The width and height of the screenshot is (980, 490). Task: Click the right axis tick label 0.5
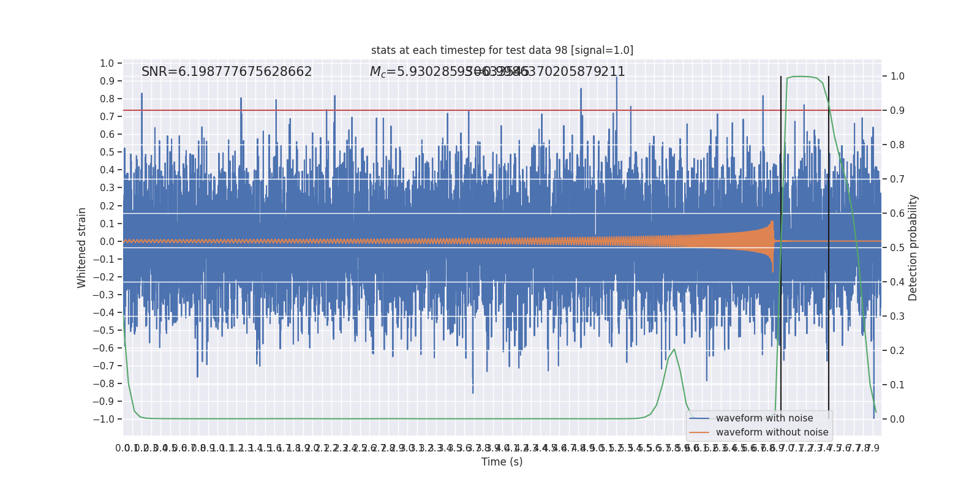click(x=897, y=248)
